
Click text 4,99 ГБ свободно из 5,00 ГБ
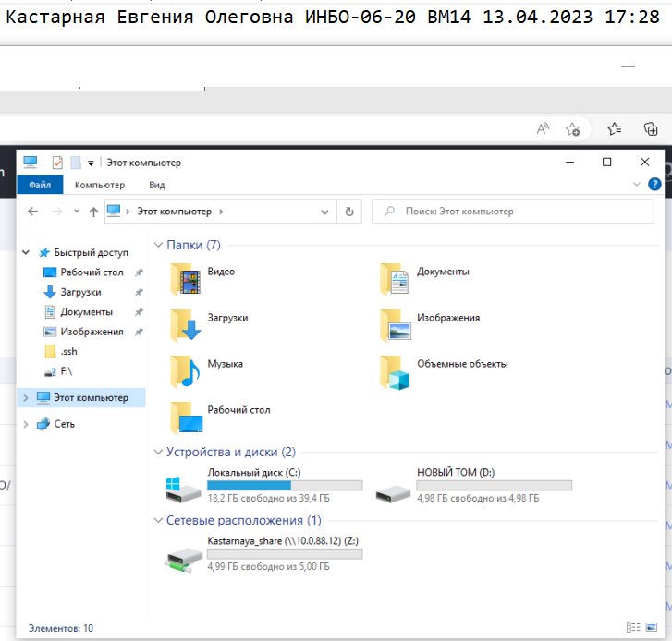pyautogui.click(x=268, y=567)
